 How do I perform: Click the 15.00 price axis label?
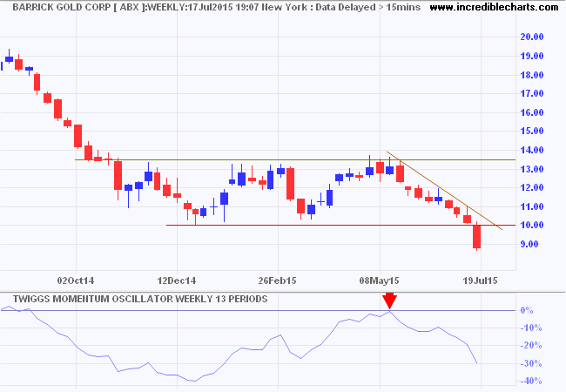(x=532, y=131)
